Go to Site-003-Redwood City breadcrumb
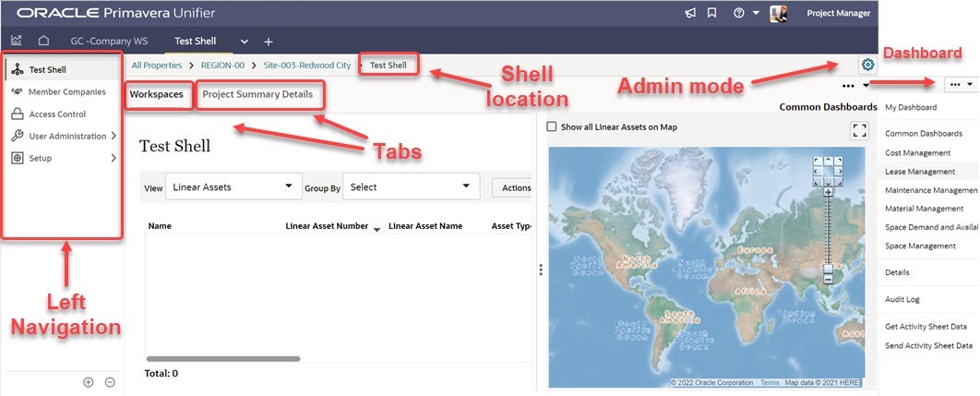The height and width of the screenshot is (396, 980). pos(306,65)
